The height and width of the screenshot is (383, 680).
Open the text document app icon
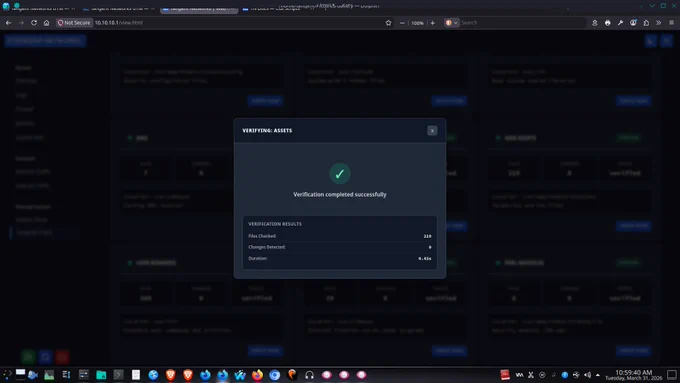(136, 375)
